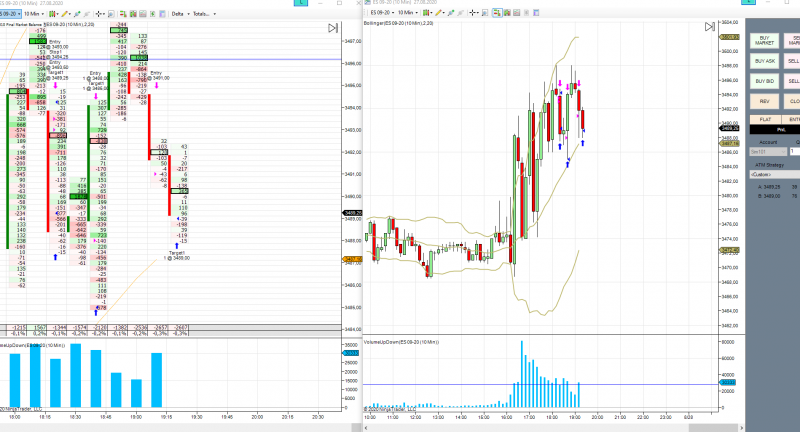Viewport: 800px width, 432px height.
Task: Click the left chart's data series icon
Action: [143, 14]
